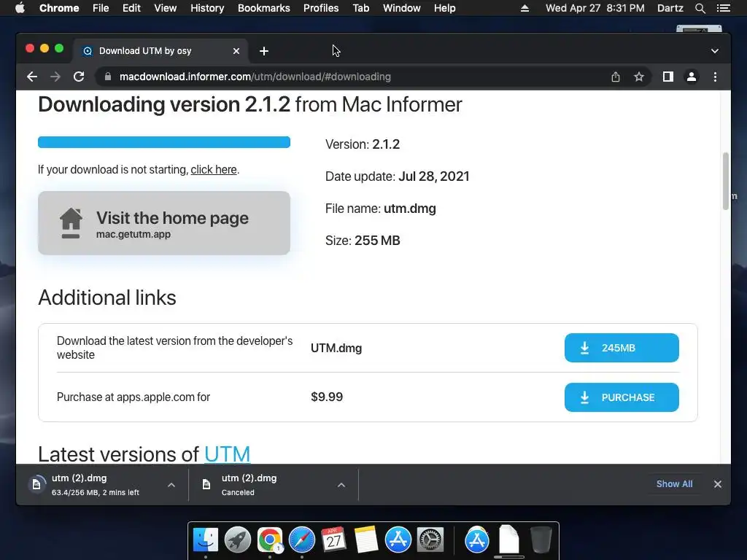The image size is (747, 560).
Task: Bookmark this page with the star icon
Action: [x=639, y=77]
